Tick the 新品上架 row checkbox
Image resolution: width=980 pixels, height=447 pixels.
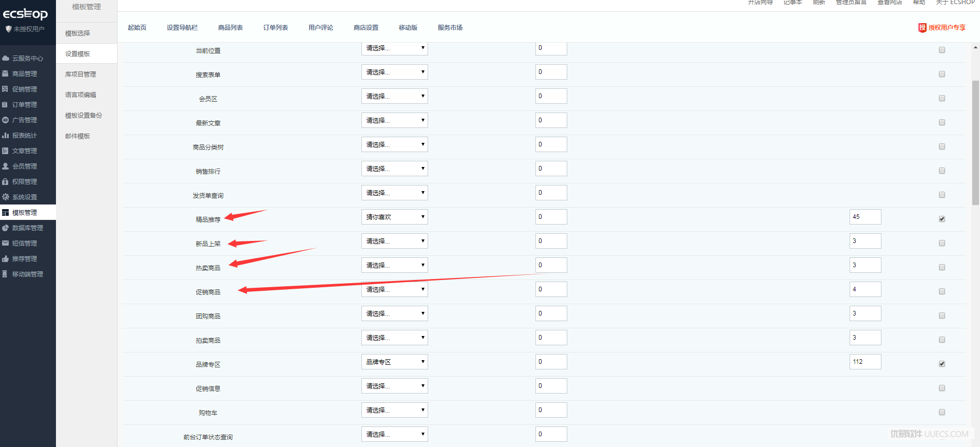[x=942, y=244]
